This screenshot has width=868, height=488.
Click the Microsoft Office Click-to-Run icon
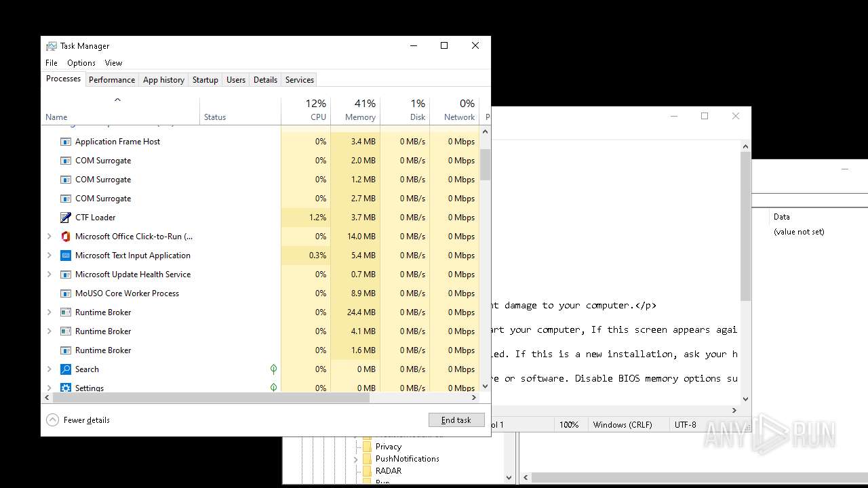pos(66,237)
